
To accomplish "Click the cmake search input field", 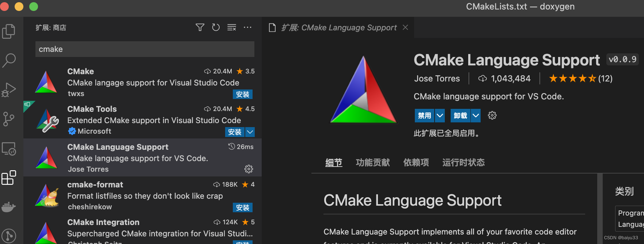I will [145, 49].
